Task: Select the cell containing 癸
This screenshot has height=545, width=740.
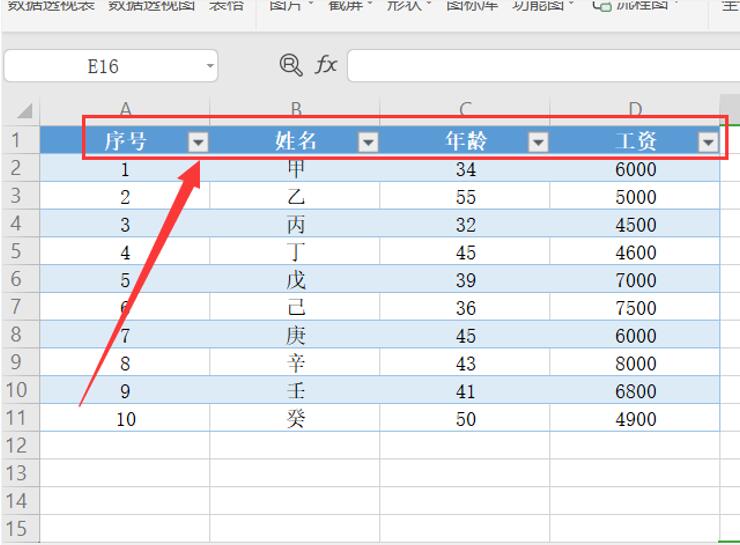Action: click(x=295, y=418)
